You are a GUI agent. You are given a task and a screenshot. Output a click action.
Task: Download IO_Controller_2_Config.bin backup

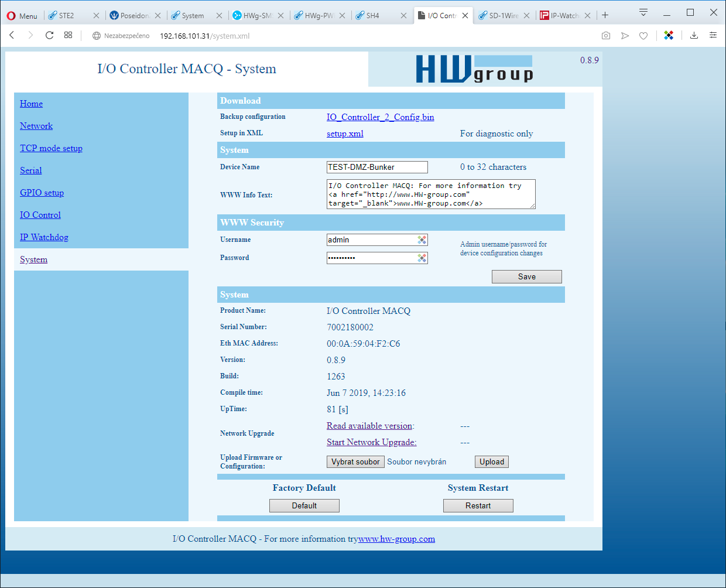[x=381, y=117]
